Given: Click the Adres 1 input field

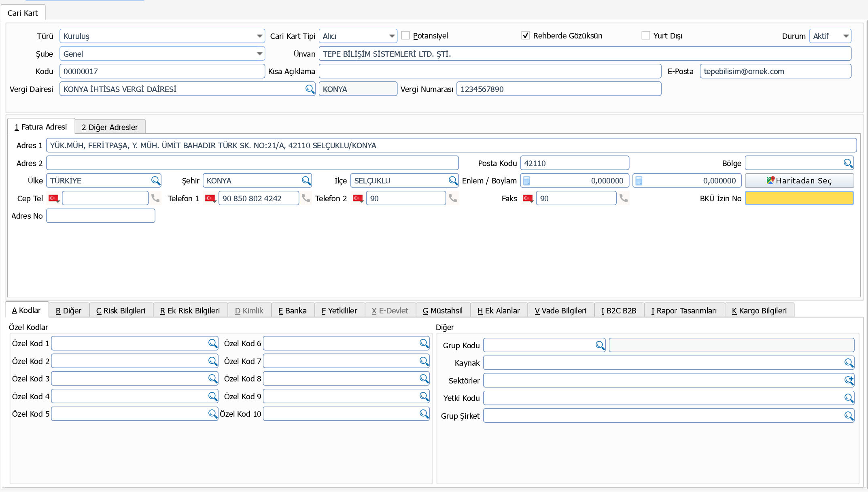Looking at the screenshot, I should pyautogui.click(x=451, y=145).
